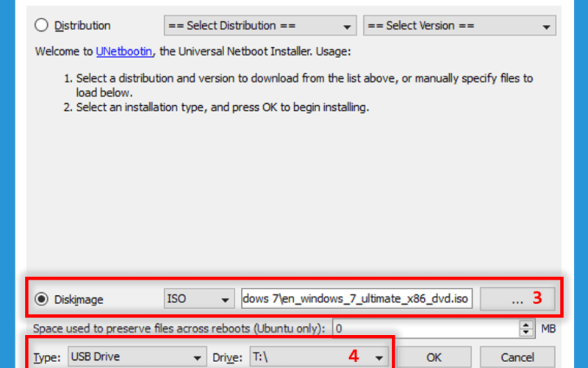588x368 pixels.
Task: Click usage step 2 about installation type
Action: coord(216,107)
